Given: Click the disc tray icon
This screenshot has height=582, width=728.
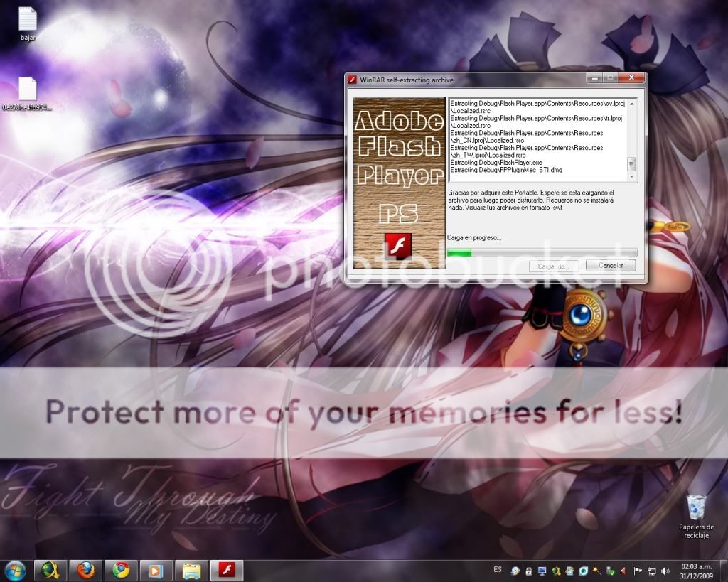Looking at the screenshot, I should (515, 571).
